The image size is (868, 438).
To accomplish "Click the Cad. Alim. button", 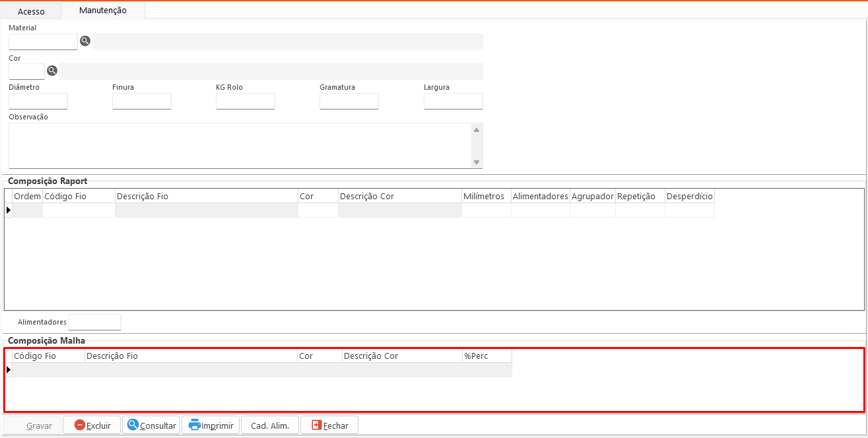I will pyautogui.click(x=270, y=425).
